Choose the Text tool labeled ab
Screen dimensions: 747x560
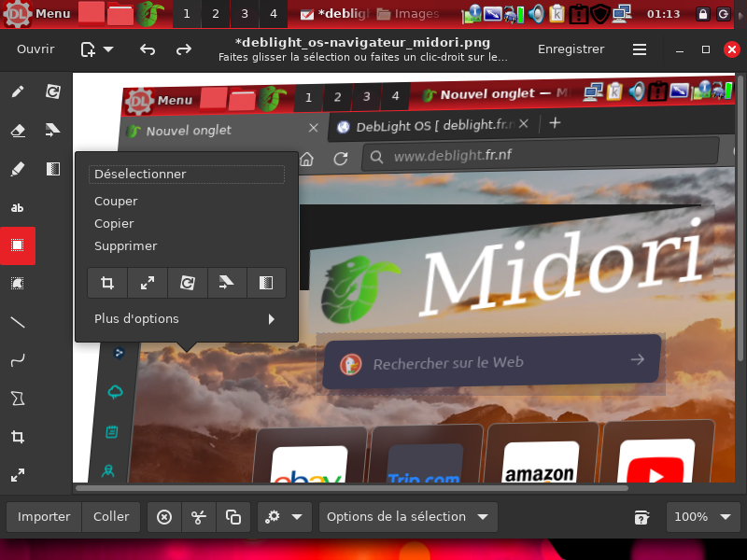[x=18, y=207]
